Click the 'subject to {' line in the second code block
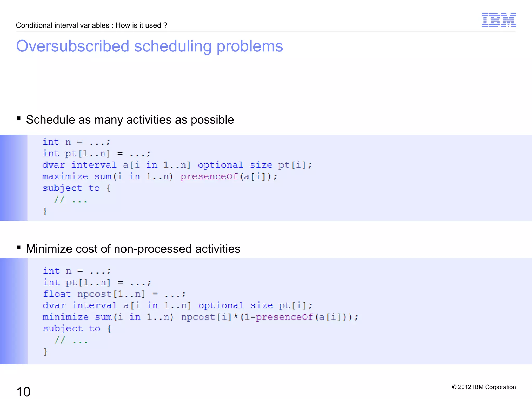The image size is (532, 399). point(77,329)
